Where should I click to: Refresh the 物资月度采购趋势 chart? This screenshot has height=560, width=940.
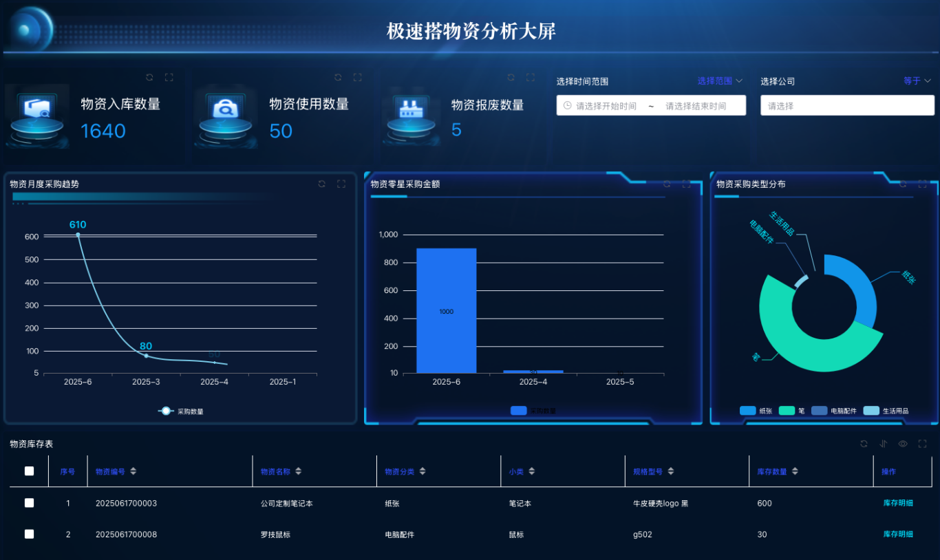[321, 184]
